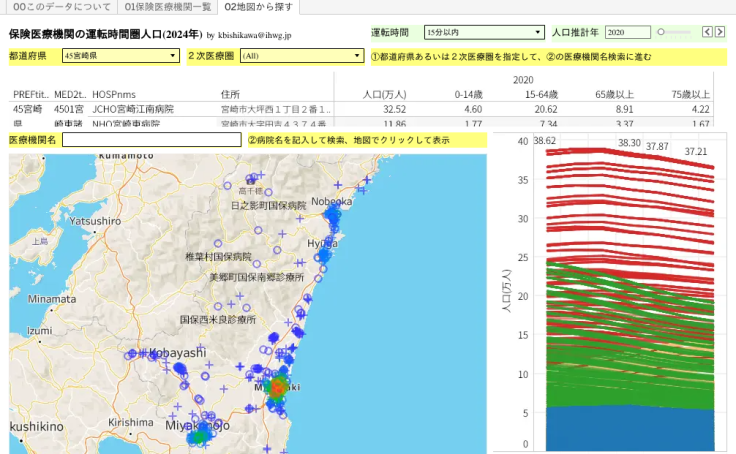Click the 65歳以上 value 8.91

click(624, 109)
